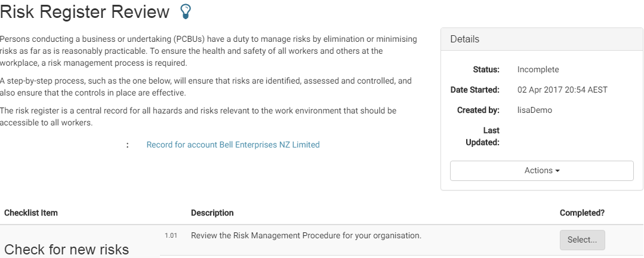Click checklist item number 1.01
Viewport: 644px width, 258px height.
point(171,236)
